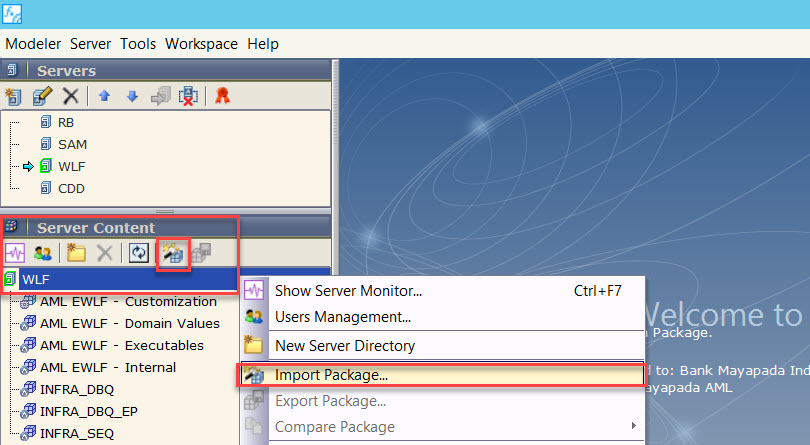Click the RB server icon

(x=45, y=122)
